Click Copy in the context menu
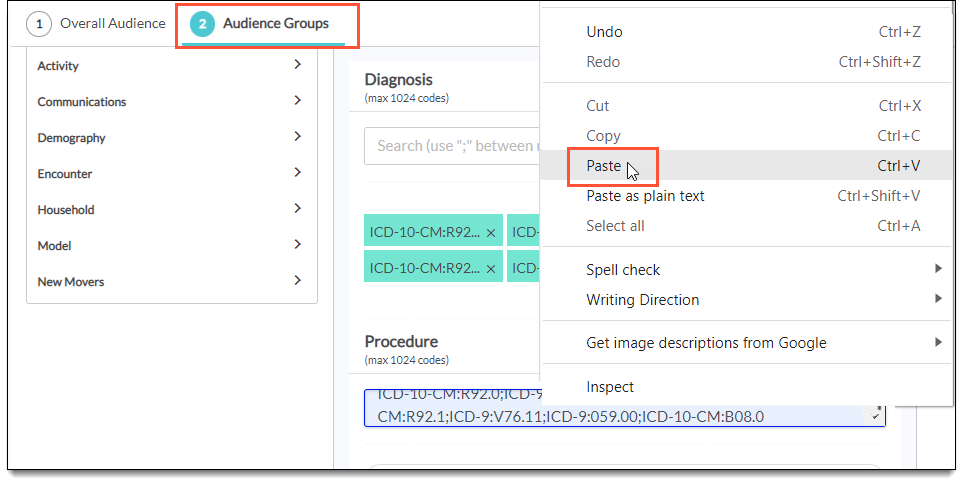The width and height of the screenshot is (964, 485). [603, 136]
